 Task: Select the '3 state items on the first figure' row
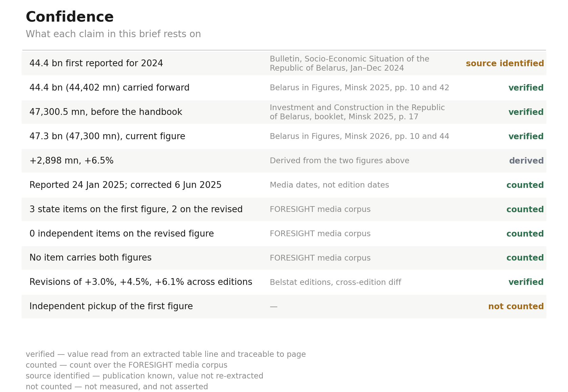[284, 210]
